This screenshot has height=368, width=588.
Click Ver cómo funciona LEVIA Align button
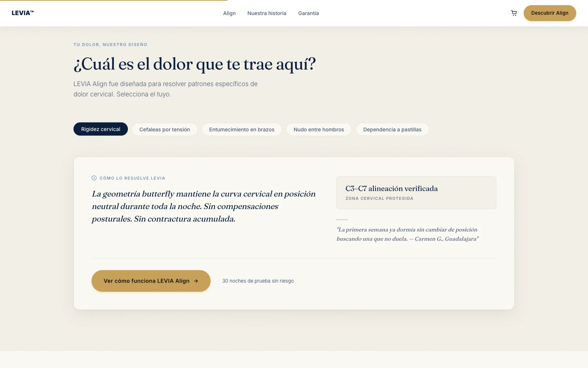tap(151, 281)
